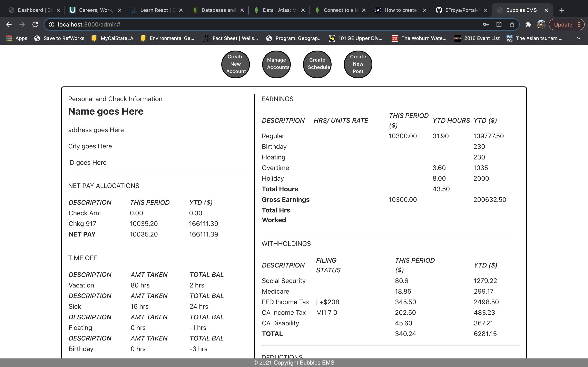The image size is (588, 367).
Task: Click the Create New Account button
Action: click(x=235, y=64)
